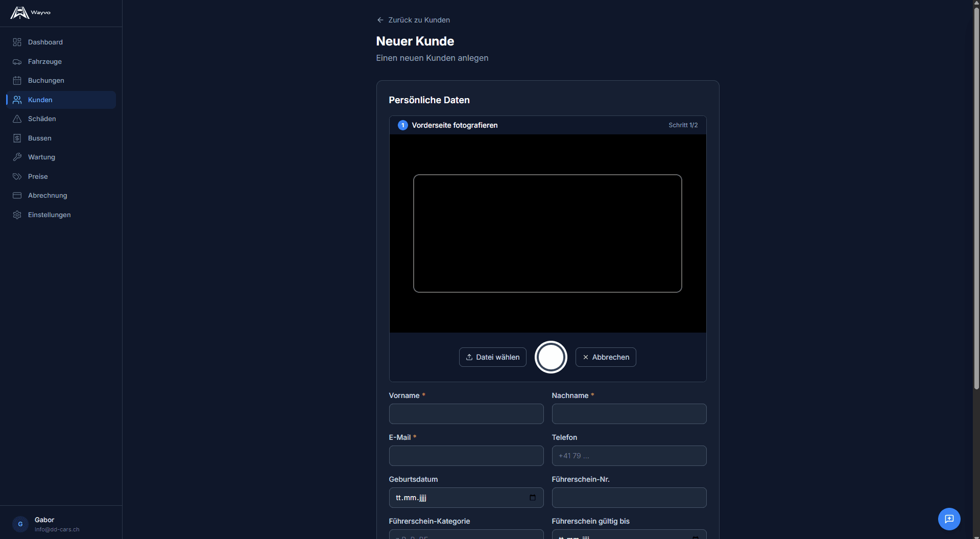Click the Preise tag icon

(17, 177)
